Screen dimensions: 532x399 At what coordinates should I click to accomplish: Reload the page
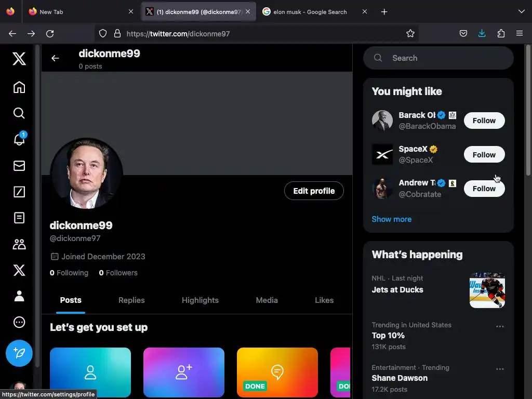[x=50, y=34]
